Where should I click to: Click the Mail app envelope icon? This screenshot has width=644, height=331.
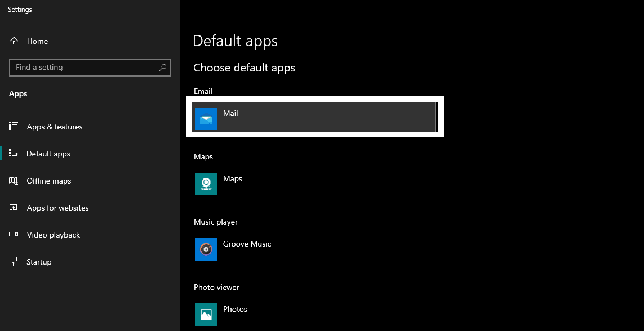tap(206, 119)
